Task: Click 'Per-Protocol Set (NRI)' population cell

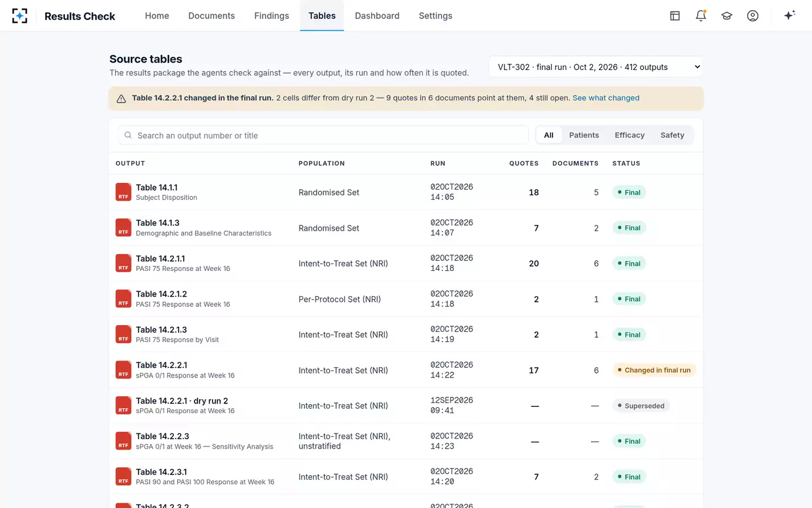Action: coord(339,299)
